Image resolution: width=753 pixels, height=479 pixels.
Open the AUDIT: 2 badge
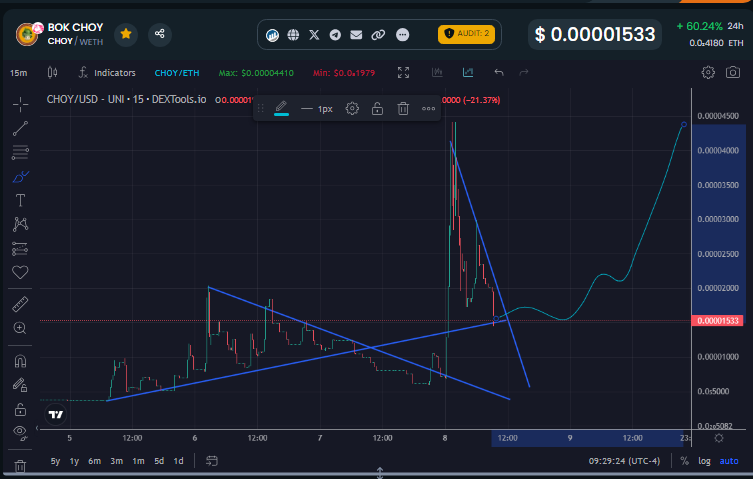click(466, 34)
